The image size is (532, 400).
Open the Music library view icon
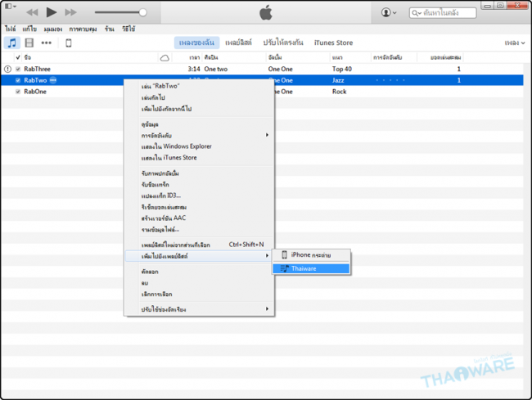tap(12, 43)
